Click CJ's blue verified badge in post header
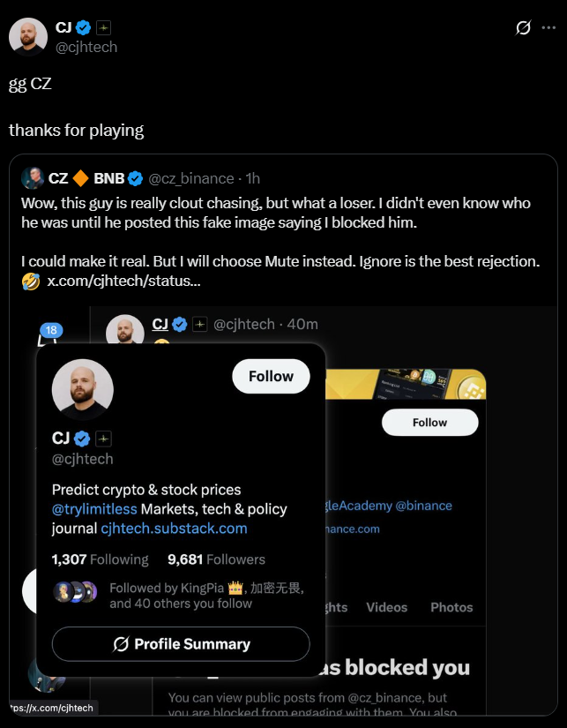This screenshot has width=567, height=728. [84, 28]
